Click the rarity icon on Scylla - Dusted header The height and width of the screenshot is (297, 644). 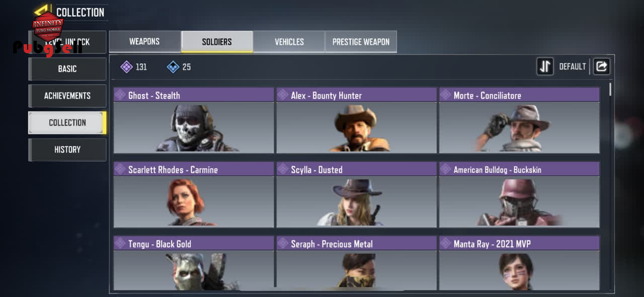[x=283, y=169]
